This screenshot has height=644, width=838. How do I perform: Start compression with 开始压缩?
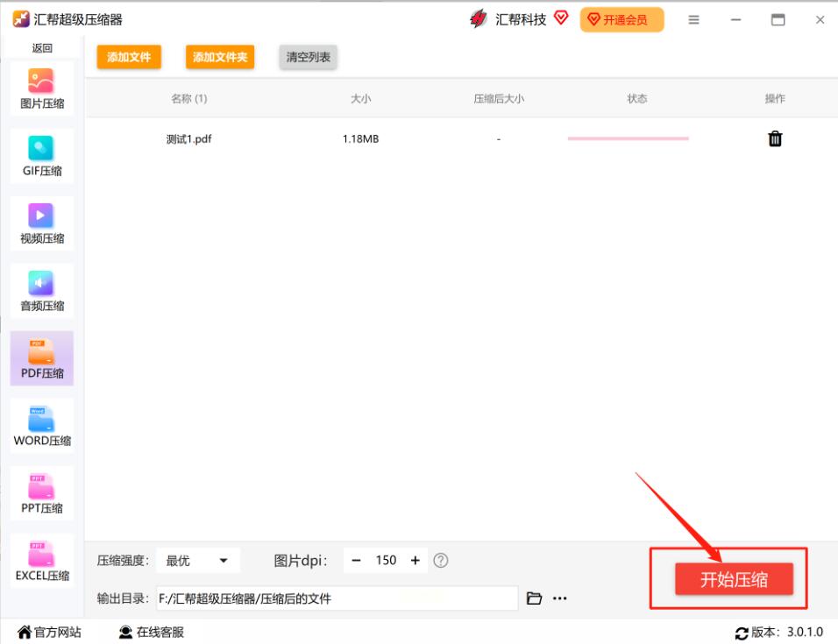point(734,579)
